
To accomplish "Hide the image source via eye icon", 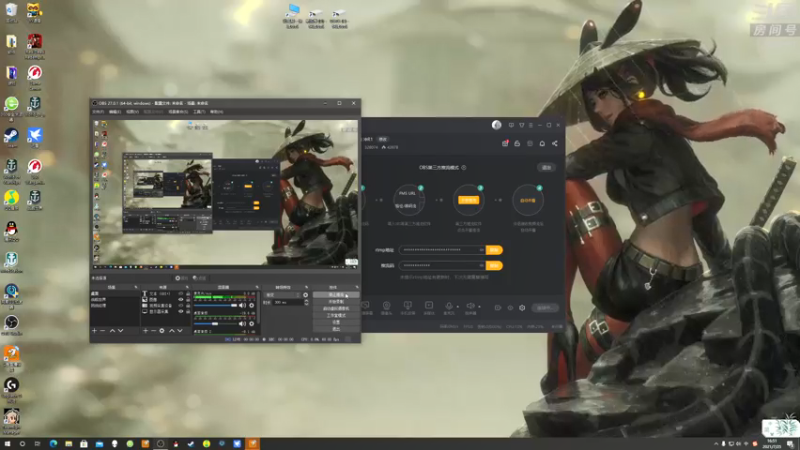I will click(181, 299).
